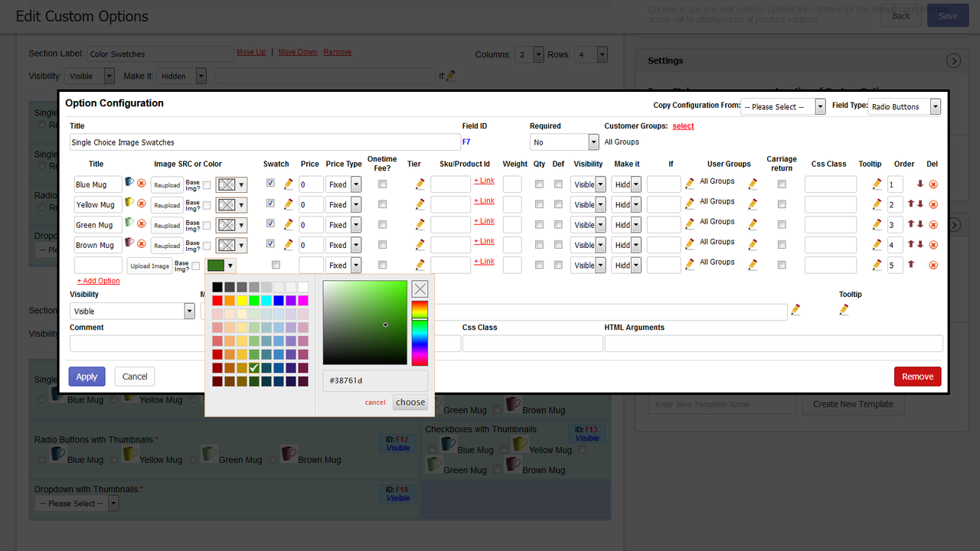Click the + Add Option link

tap(98, 280)
